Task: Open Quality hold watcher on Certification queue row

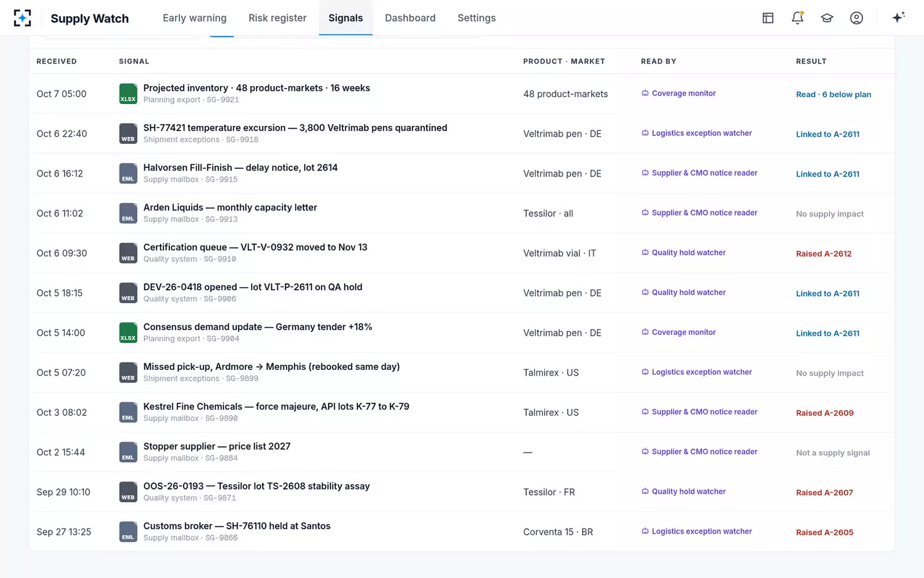Action: point(684,252)
